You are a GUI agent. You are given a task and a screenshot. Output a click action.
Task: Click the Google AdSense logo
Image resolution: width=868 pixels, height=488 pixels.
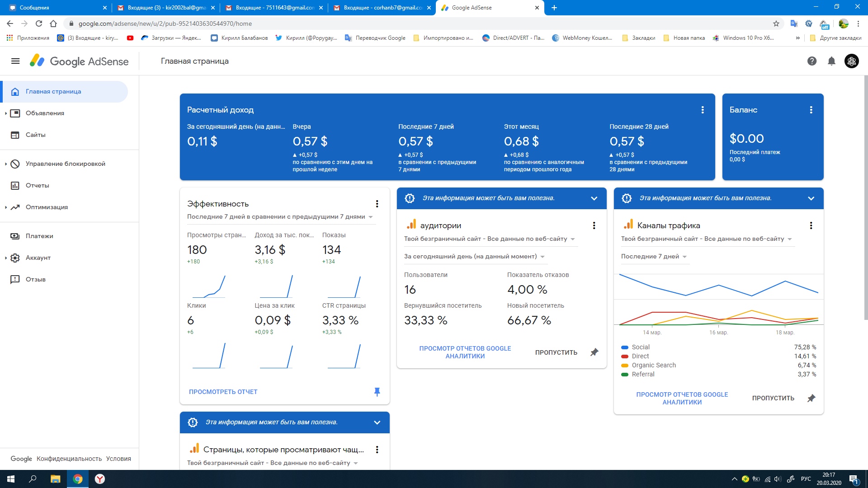click(79, 61)
